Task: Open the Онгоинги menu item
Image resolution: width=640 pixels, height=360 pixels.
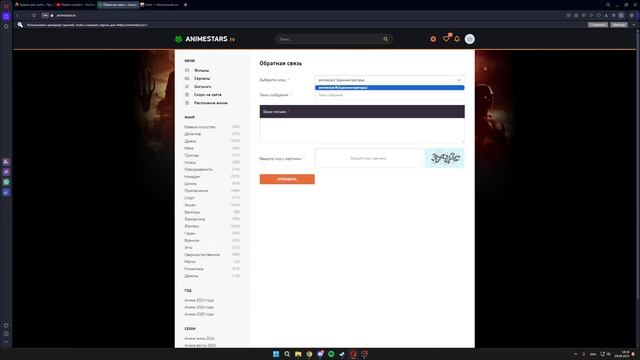Action: tap(203, 87)
